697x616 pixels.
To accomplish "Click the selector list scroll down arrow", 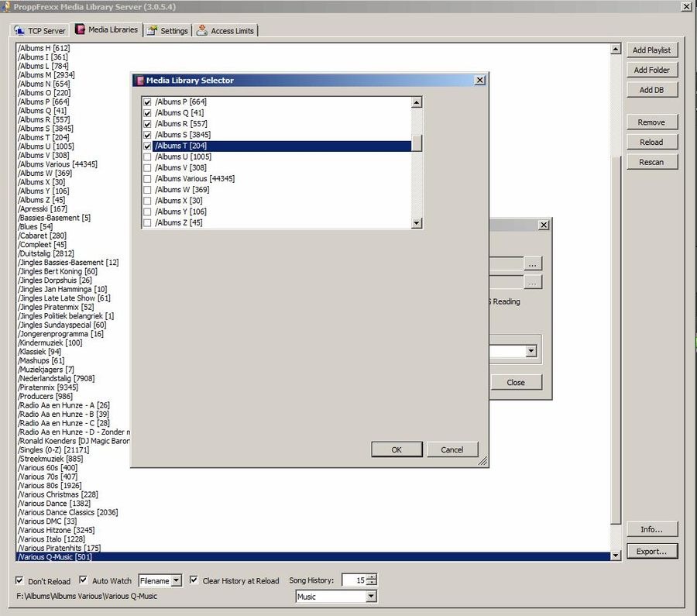I will pyautogui.click(x=417, y=223).
